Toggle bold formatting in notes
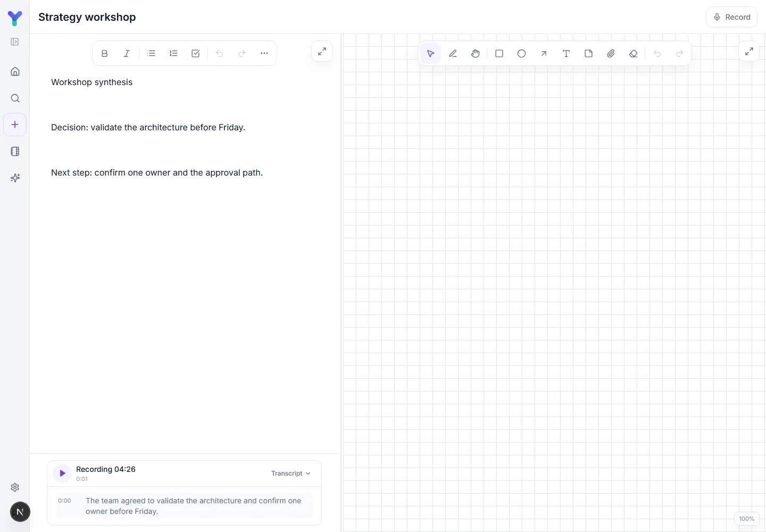The image size is (766, 532). coord(104,53)
